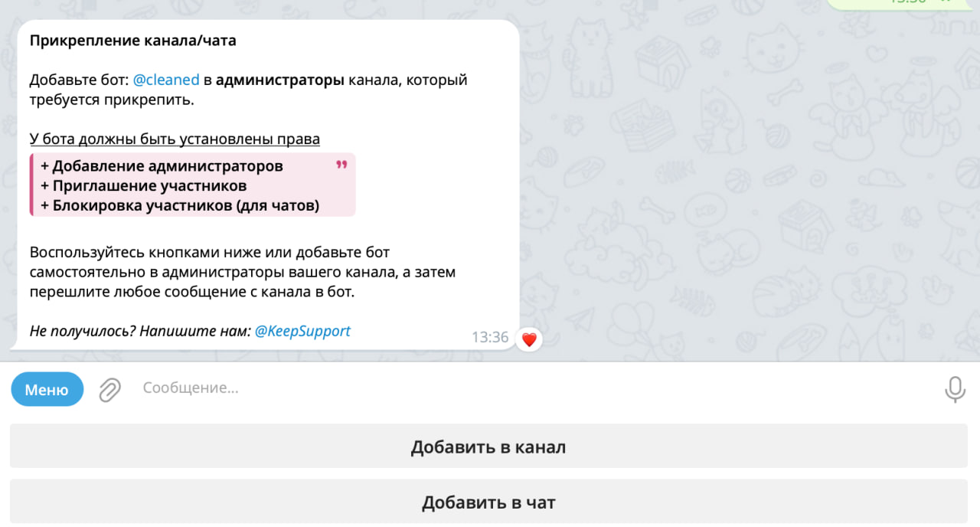Image resolution: width=980 pixels, height=527 pixels.
Task: Click the bold word администраторы in the message
Action: pos(279,80)
